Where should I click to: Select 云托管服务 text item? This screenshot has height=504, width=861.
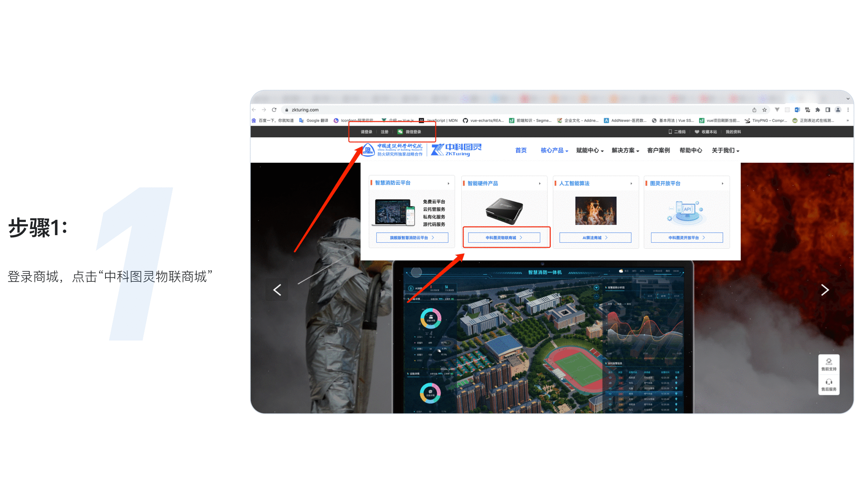(434, 209)
